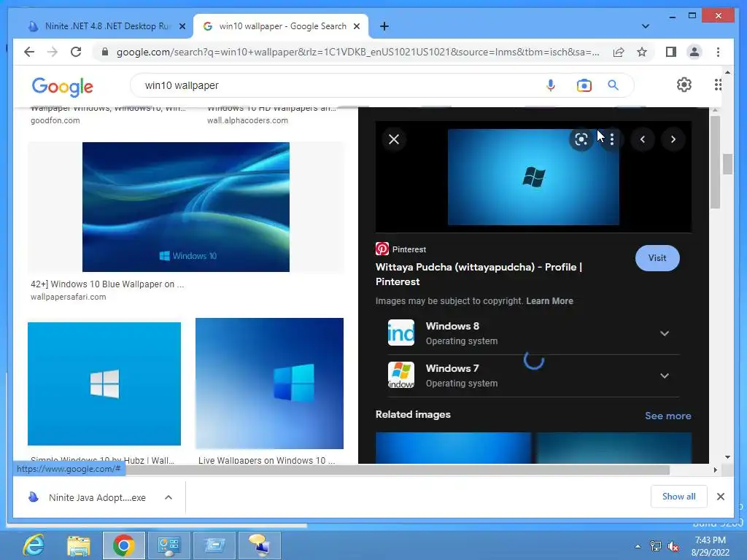Click the Visit button
Screen dimensions: 747x560
tap(657, 258)
